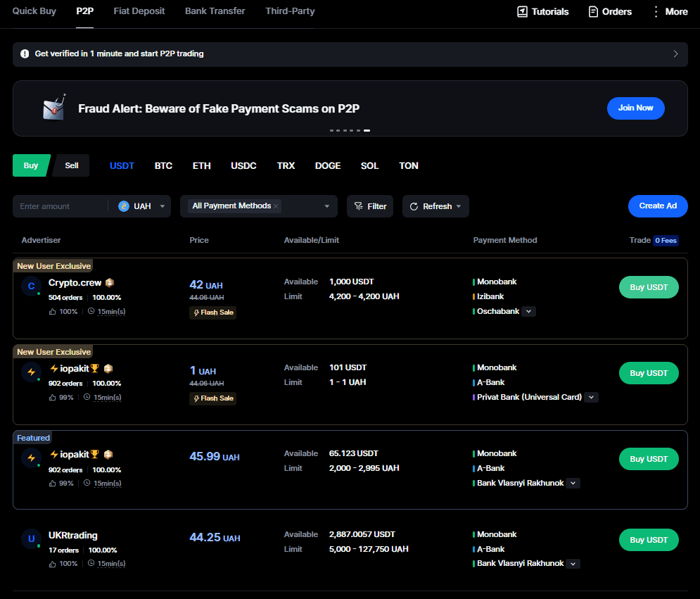Click the fraud alert envelope image

click(x=54, y=108)
